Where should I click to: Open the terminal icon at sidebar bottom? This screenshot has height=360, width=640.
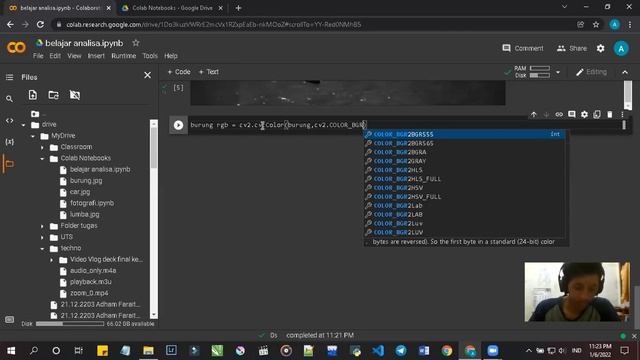pos(9,319)
